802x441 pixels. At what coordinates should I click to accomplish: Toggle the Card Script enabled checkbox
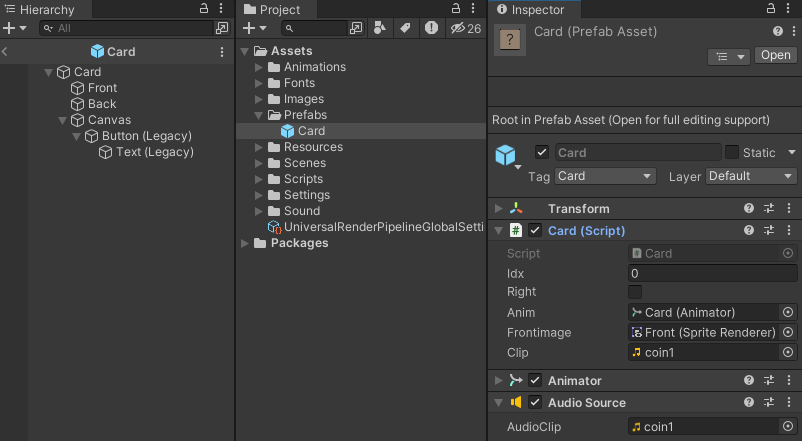click(x=535, y=231)
